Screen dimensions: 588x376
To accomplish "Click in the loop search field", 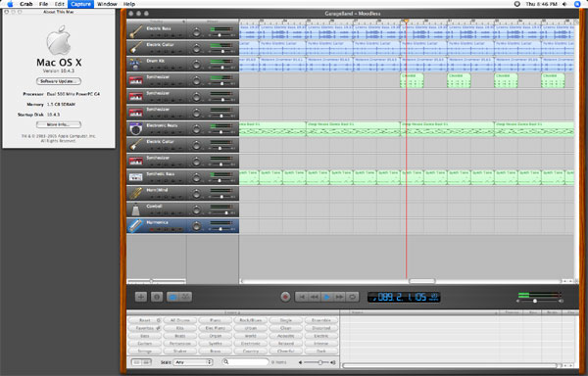I will [245, 362].
